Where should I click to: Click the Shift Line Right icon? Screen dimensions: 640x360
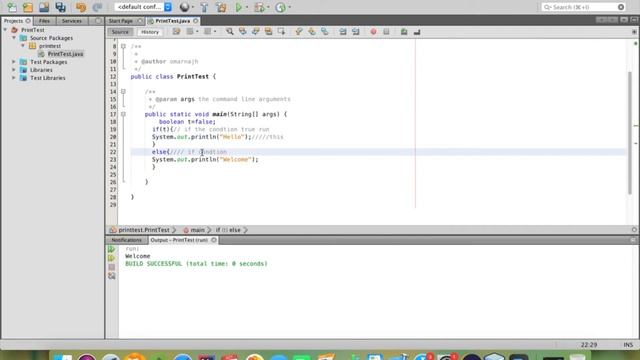pyautogui.click(x=356, y=32)
